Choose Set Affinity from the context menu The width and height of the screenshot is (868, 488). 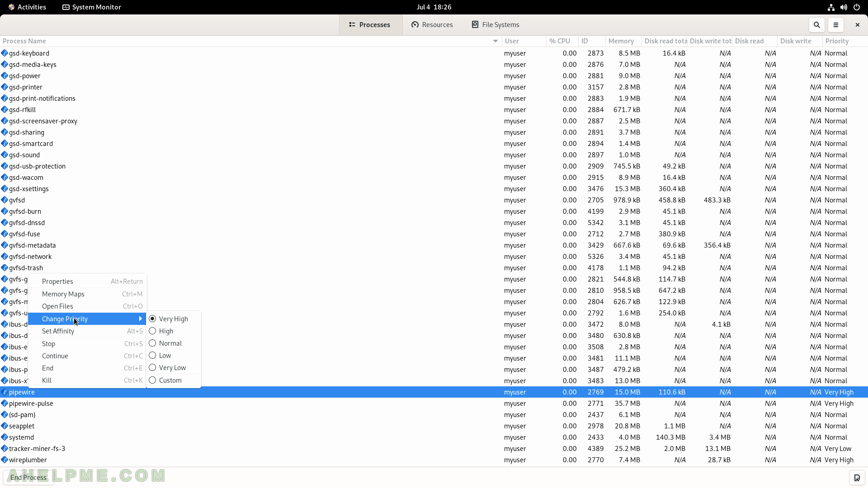(x=87, y=331)
